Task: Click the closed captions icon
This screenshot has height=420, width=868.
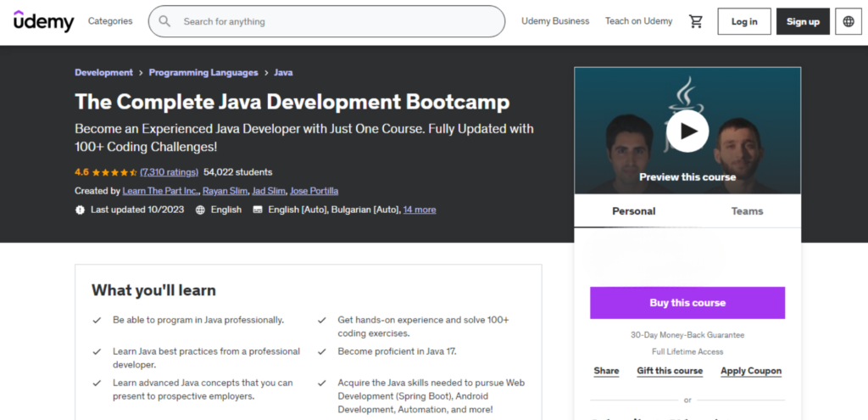Action: click(x=258, y=210)
